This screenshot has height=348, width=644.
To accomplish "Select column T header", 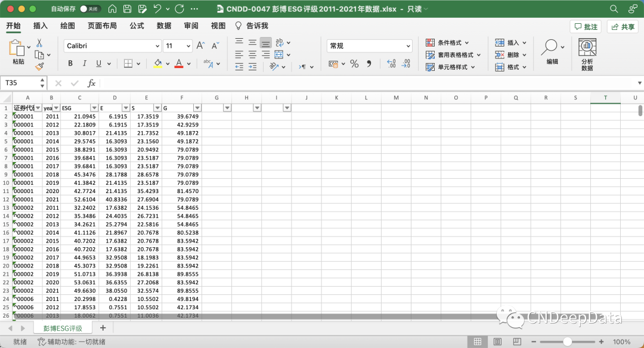I will coord(605,98).
